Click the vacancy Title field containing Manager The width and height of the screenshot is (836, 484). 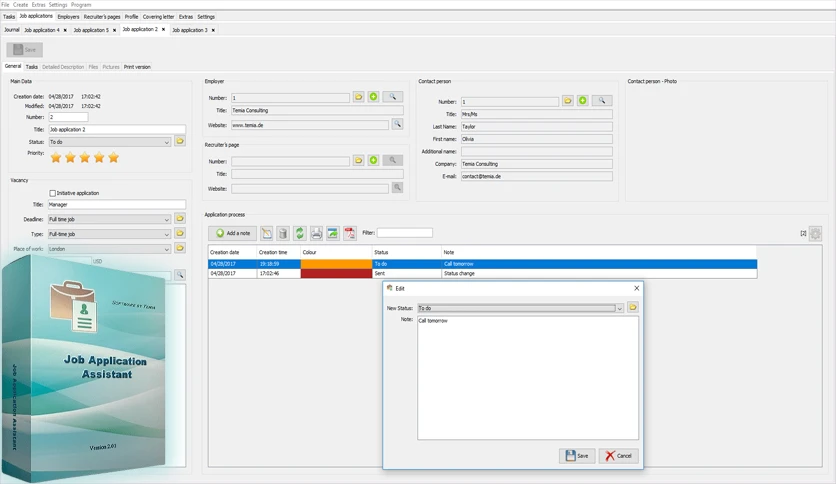(117, 205)
